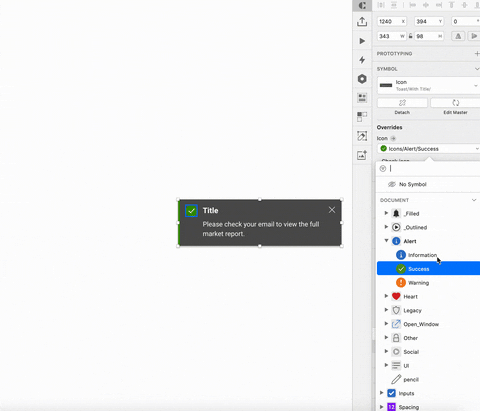Viewport: 480px width, 411px height.
Task: Click the stacked blocks icon in sidebar
Action: tap(362, 98)
